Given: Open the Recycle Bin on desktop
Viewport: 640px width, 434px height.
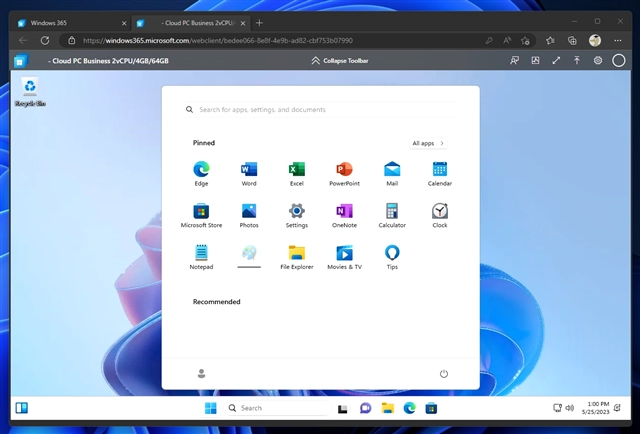Looking at the screenshot, I should [30, 91].
